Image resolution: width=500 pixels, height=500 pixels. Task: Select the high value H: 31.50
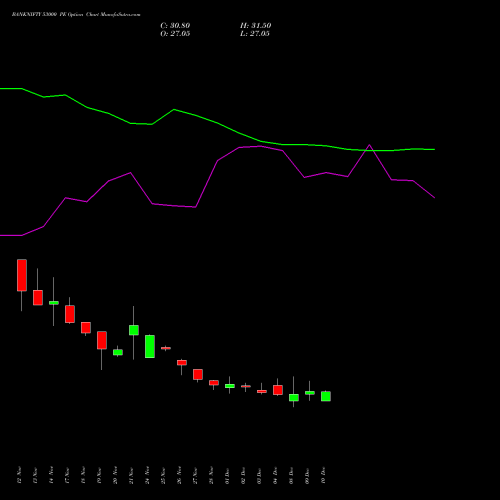[255, 26]
